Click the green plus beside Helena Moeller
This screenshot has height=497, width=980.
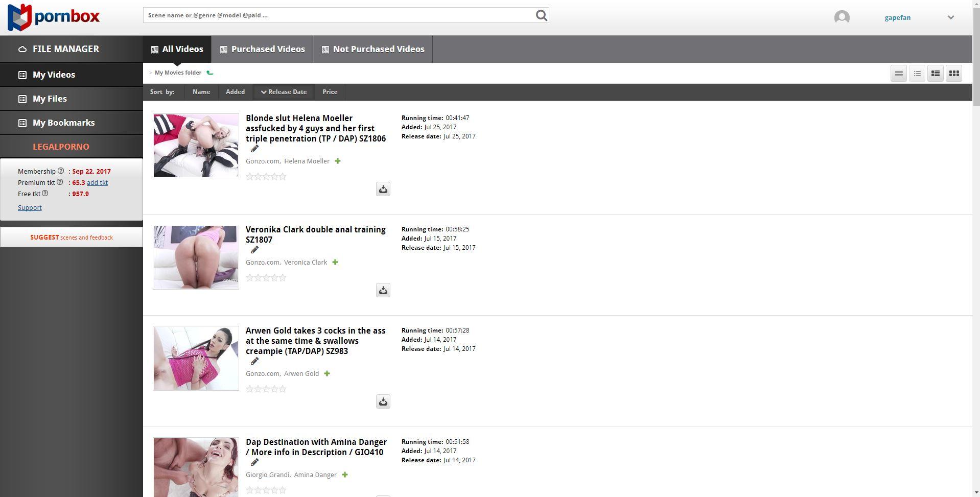tap(338, 161)
